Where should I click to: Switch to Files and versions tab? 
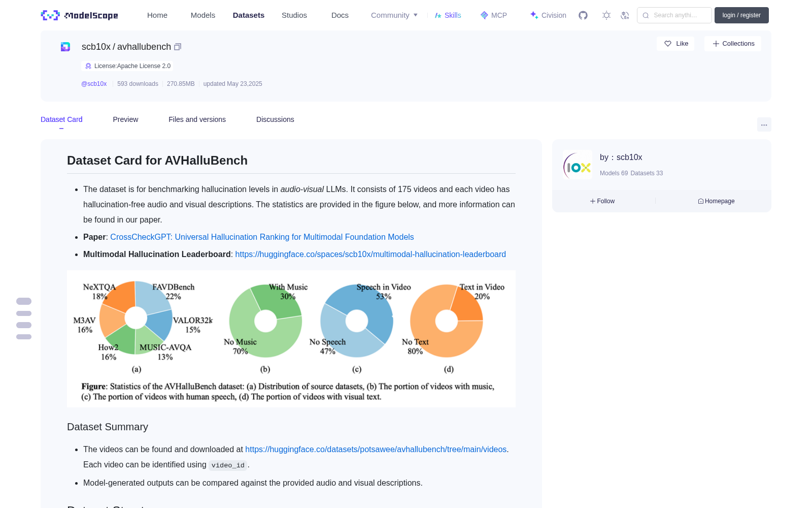coord(197,119)
